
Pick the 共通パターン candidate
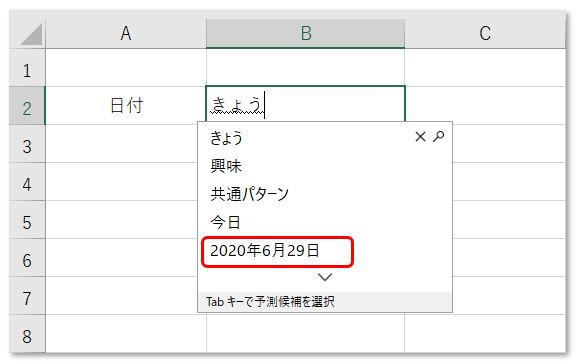point(249,194)
